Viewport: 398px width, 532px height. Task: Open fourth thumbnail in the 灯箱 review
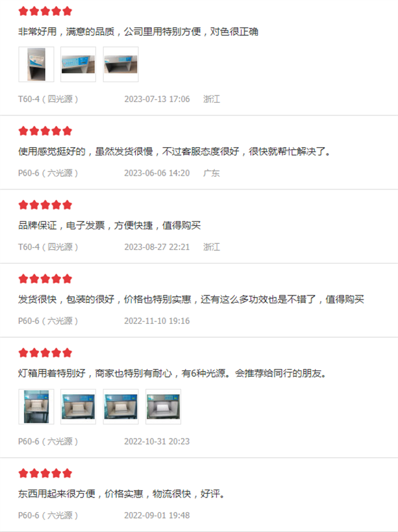click(163, 407)
